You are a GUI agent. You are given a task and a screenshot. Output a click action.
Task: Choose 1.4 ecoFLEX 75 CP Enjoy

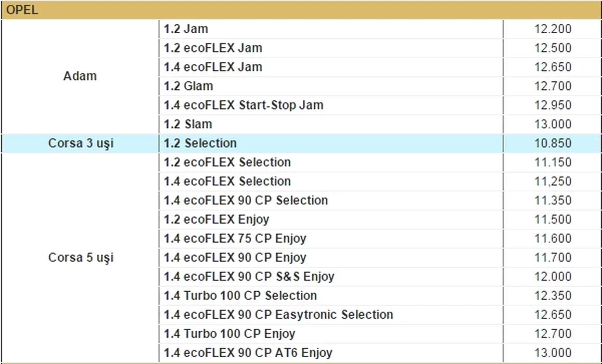click(235, 239)
